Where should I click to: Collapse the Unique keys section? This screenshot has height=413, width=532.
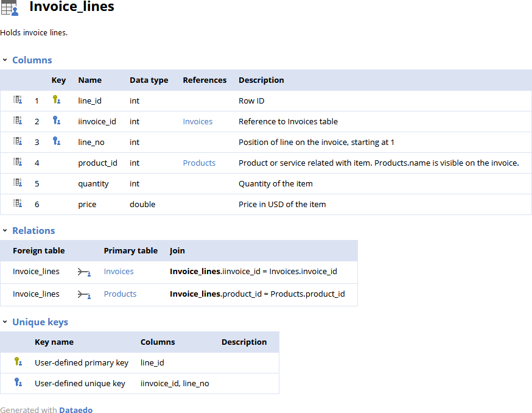tap(5, 322)
